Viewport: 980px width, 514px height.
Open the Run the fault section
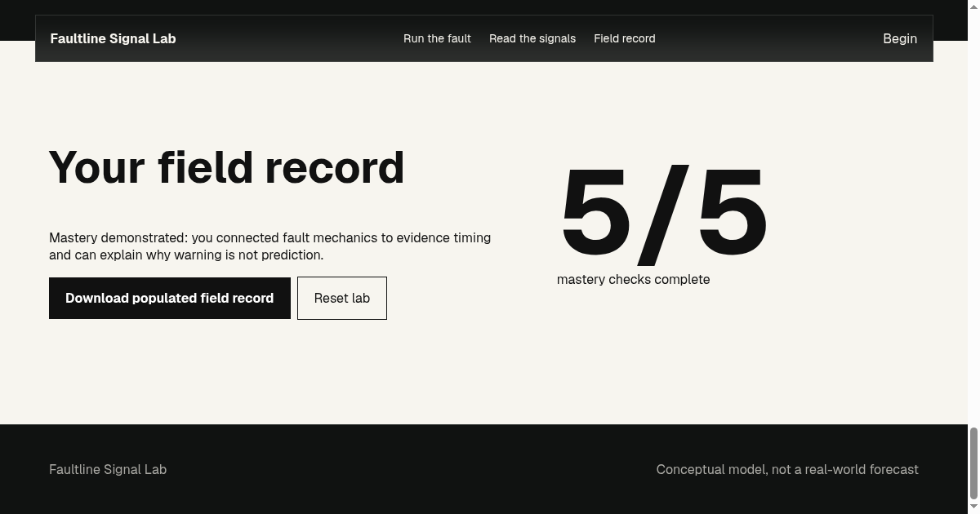pyautogui.click(x=437, y=38)
